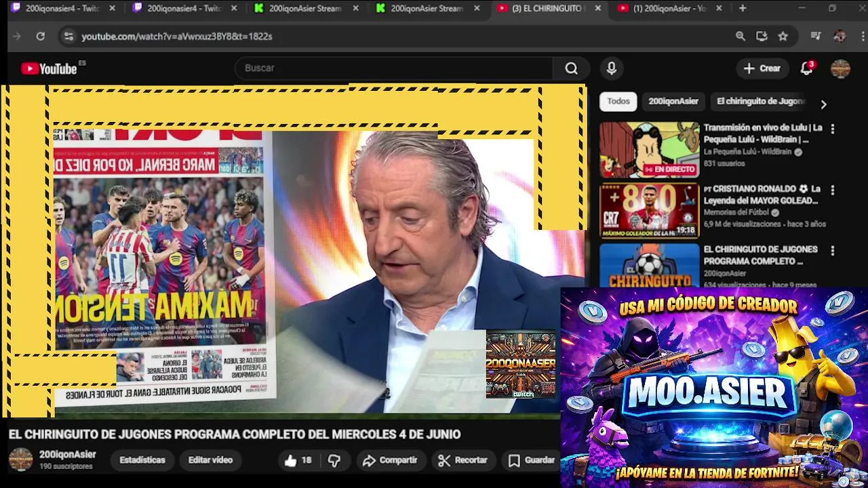Close the second 200iqonasier4 Twitch tab
The height and width of the screenshot is (488, 868).
[x=233, y=8]
